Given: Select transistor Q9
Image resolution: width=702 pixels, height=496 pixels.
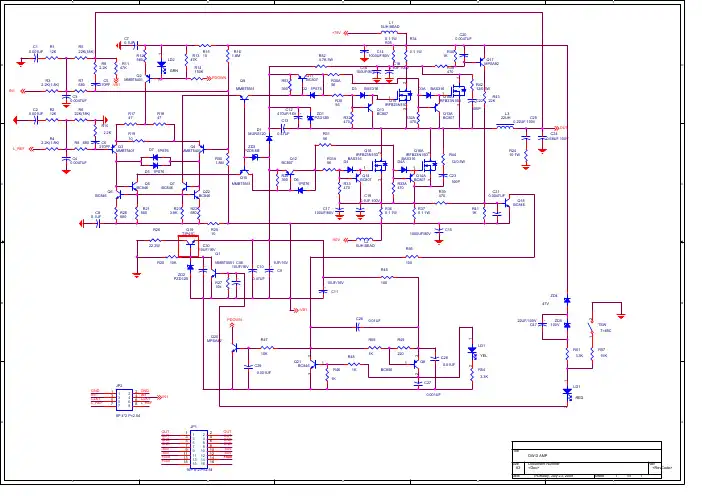Looking at the screenshot, I should point(416,364).
